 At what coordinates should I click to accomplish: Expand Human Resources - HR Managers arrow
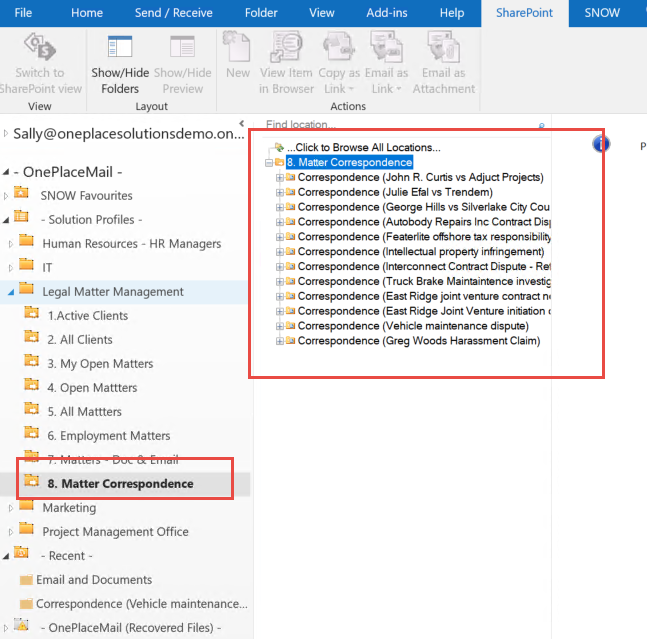coord(11,244)
